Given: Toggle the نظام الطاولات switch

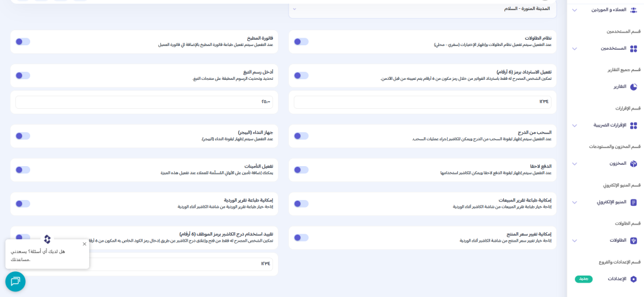Looking at the screenshot, I should coord(301,42).
